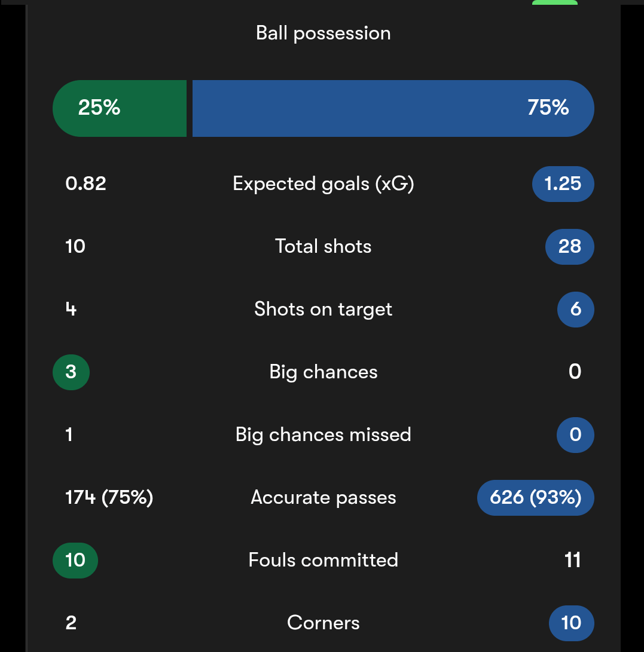Click the Fouls committed label

pos(323,560)
